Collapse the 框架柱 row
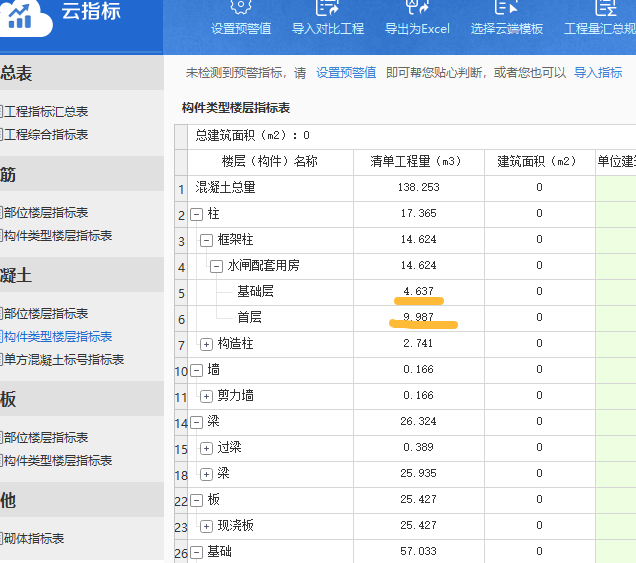This screenshot has width=636, height=563. (x=206, y=241)
